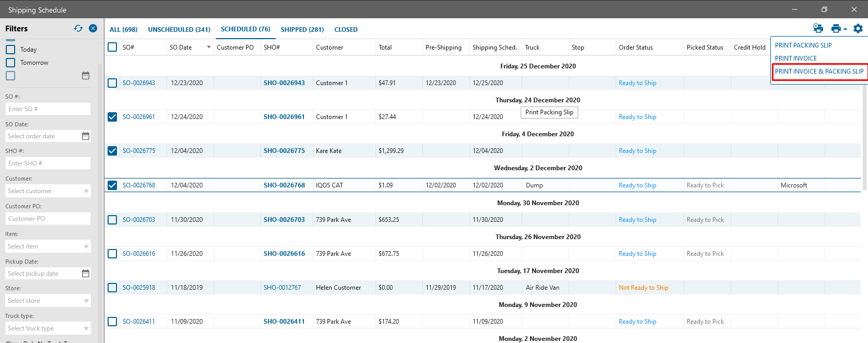868x343 pixels.
Task: Open shipping order link SHO-0026768
Action: click(x=284, y=185)
